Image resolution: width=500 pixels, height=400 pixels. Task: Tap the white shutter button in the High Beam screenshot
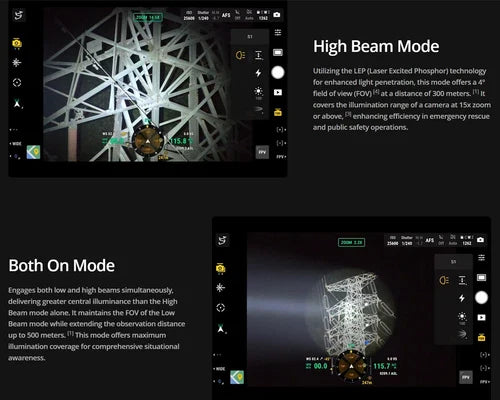point(278,72)
